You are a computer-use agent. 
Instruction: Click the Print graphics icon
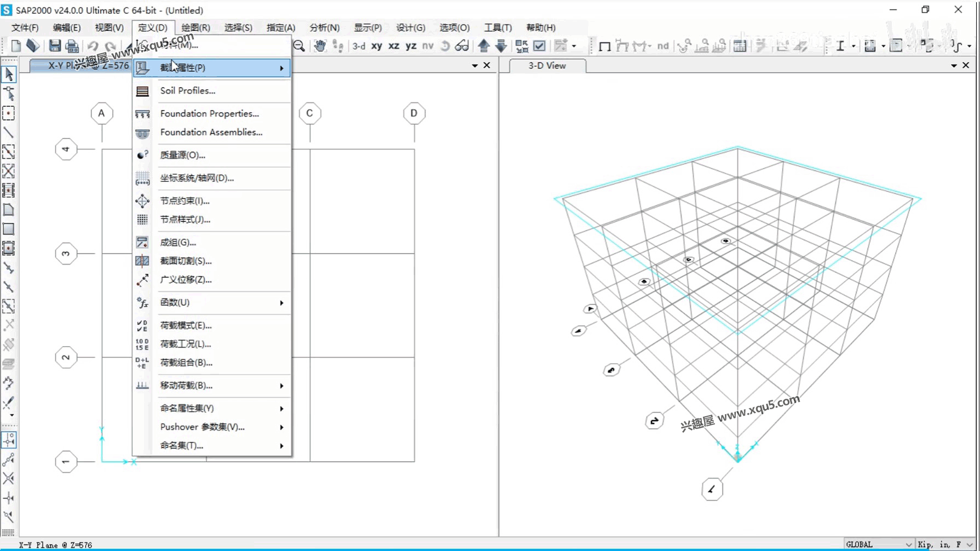[x=72, y=46]
